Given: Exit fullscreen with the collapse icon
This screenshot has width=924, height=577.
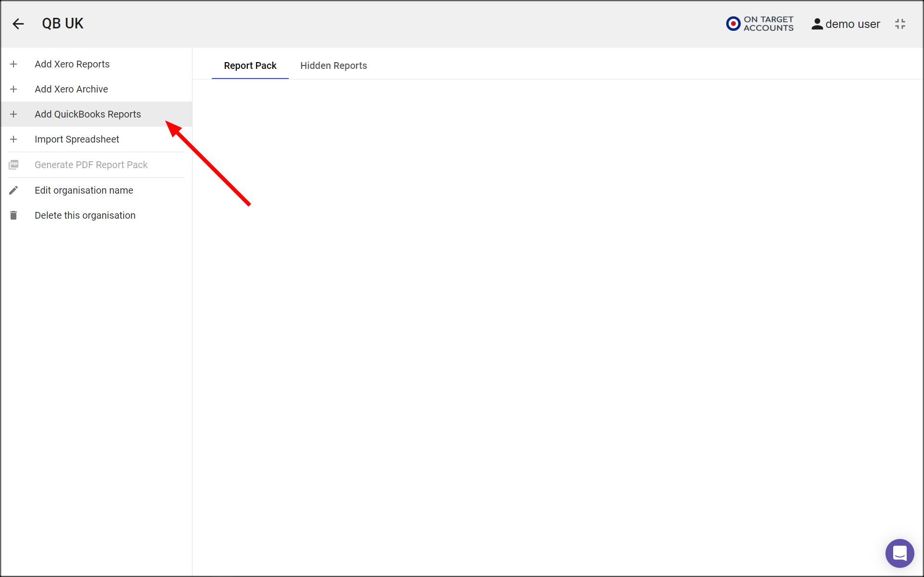Looking at the screenshot, I should click(900, 24).
